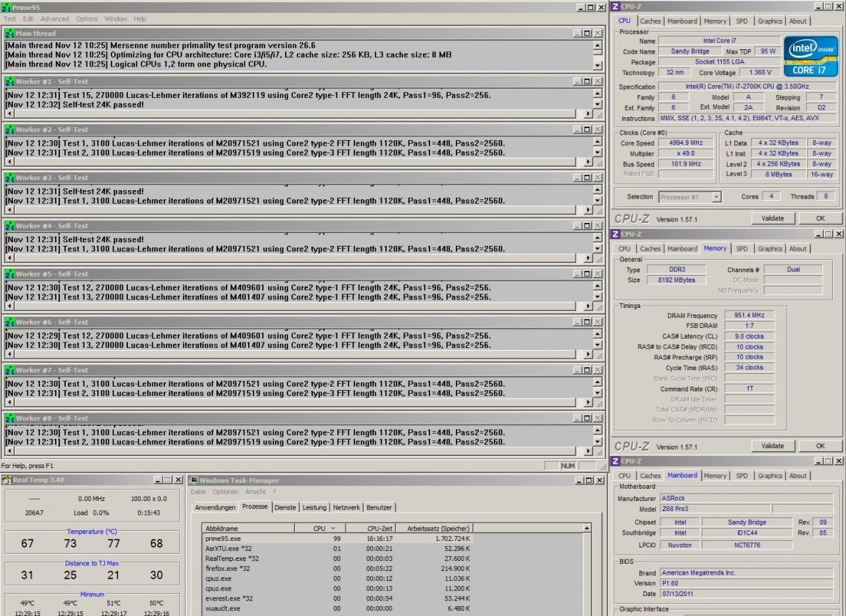Click the Worker #3 window icon
This screenshot has width=846, height=616.
pos(10,177)
